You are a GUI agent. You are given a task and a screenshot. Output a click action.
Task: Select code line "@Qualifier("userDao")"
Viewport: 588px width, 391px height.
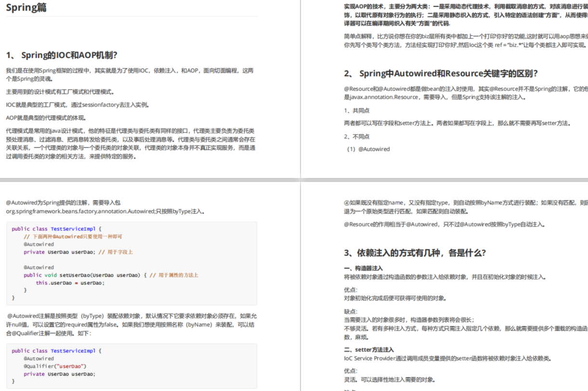[x=55, y=366]
